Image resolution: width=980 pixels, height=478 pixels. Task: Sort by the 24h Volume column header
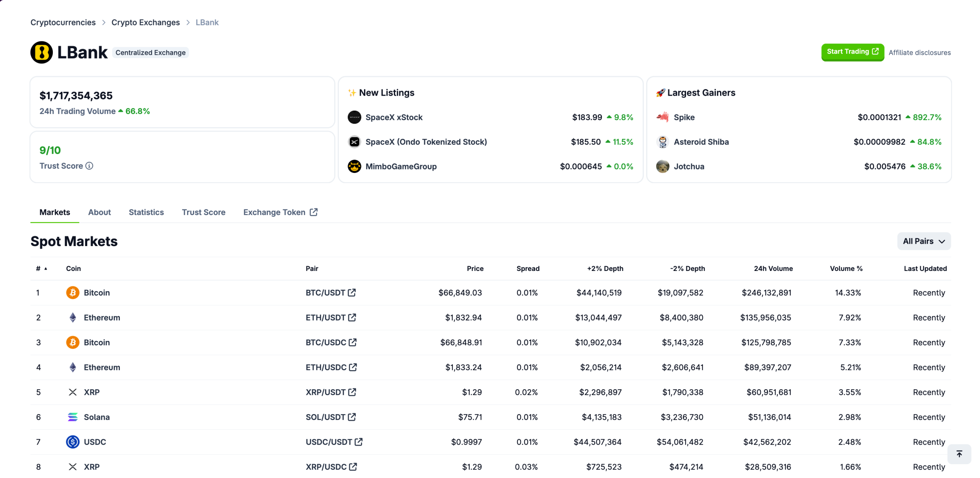[773, 269]
